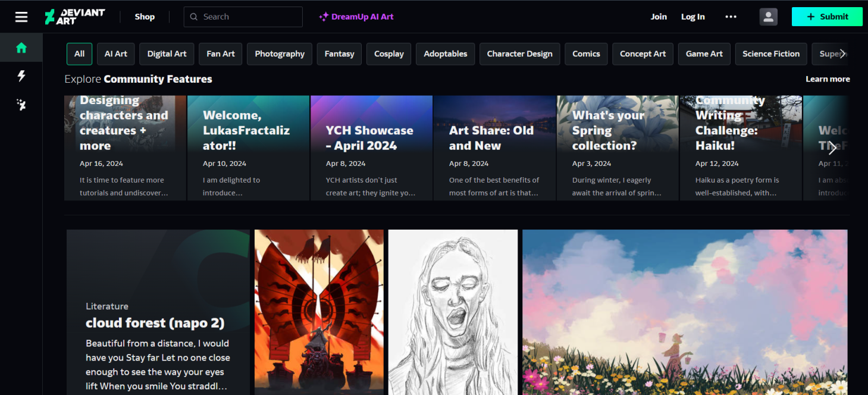
Task: Open the three-dots more options menu
Action: pos(731,17)
